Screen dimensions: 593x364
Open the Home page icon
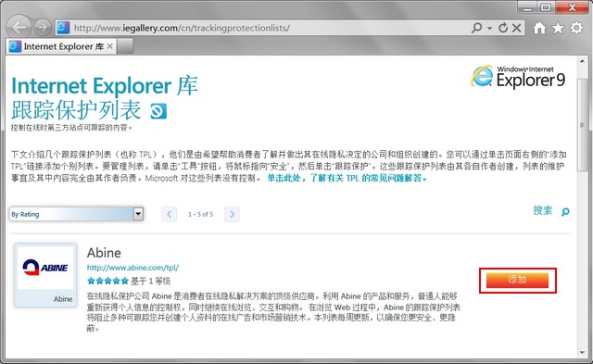tap(539, 28)
